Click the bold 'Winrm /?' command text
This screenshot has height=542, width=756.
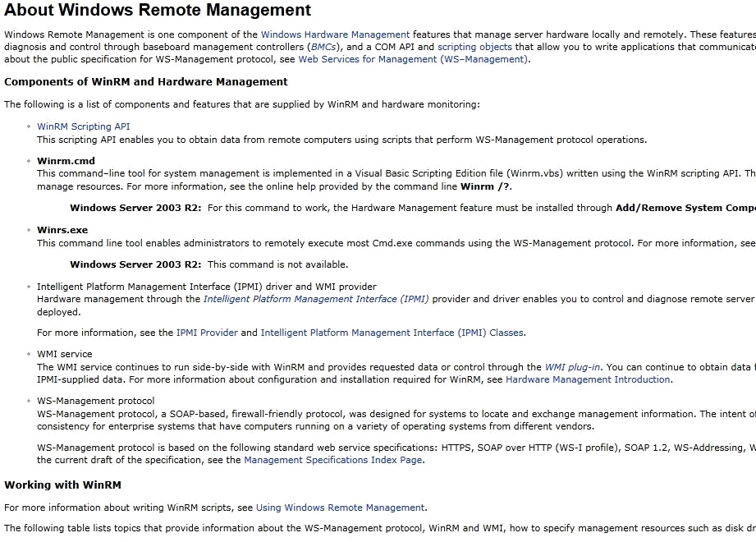click(x=485, y=186)
